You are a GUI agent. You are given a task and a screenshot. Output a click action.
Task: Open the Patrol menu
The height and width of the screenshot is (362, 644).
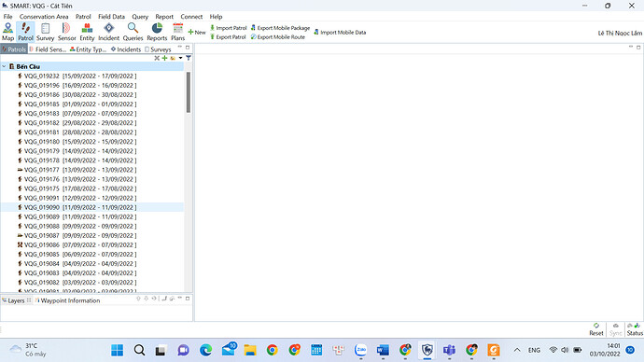(83, 17)
